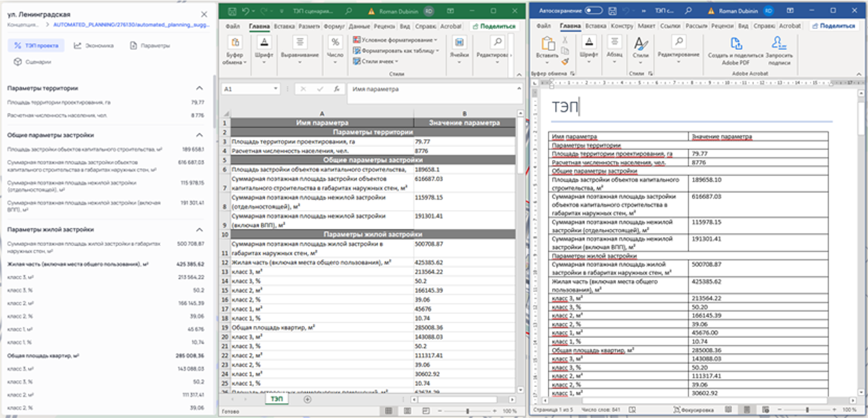Click Создать и поделиться Adobe PDF icon
This screenshot has width=868, height=418.
pyautogui.click(x=736, y=43)
